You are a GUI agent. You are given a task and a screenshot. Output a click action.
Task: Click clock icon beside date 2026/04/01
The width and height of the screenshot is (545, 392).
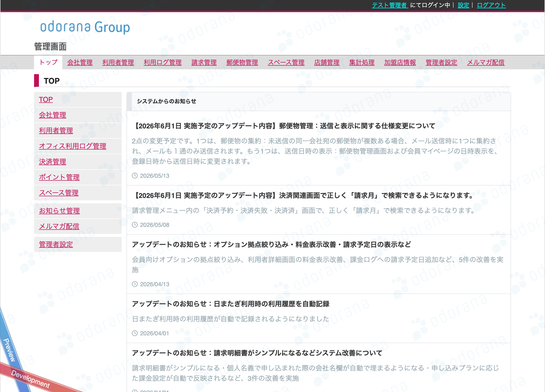135,333
